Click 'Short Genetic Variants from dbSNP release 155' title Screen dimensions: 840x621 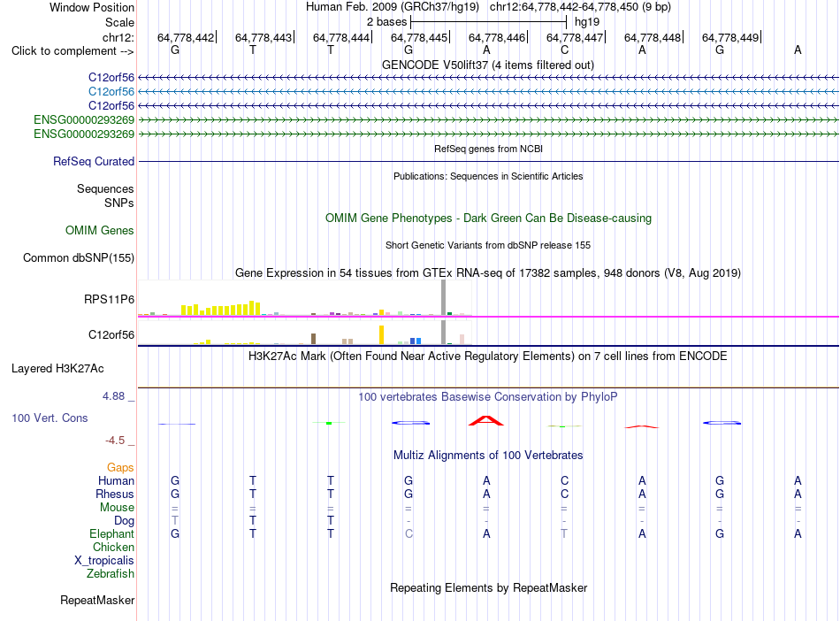488,245
